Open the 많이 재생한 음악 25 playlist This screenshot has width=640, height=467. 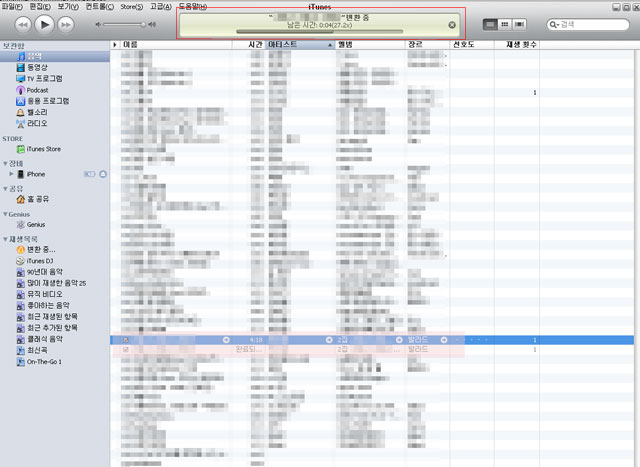[51, 283]
